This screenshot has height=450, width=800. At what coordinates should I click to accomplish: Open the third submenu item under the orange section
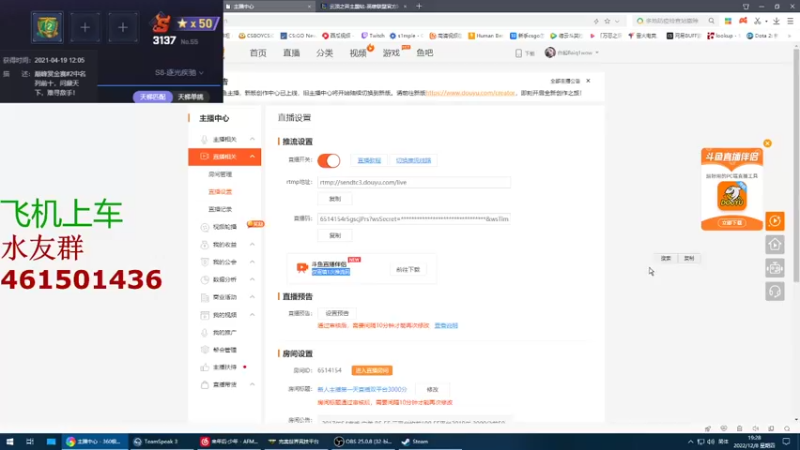point(220,209)
